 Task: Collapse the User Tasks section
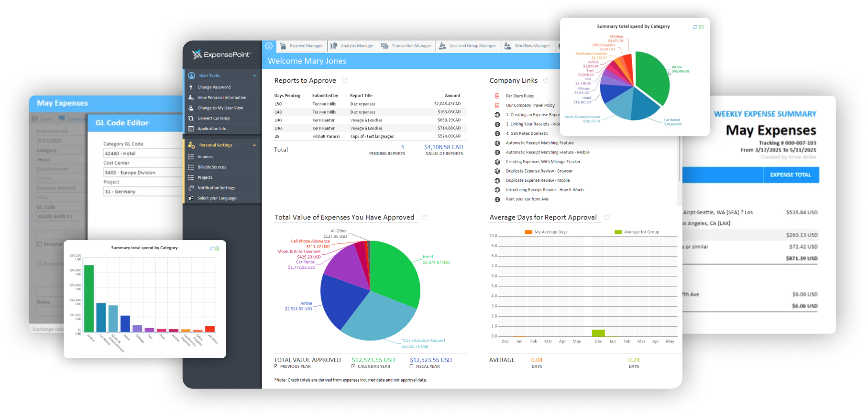254,76
